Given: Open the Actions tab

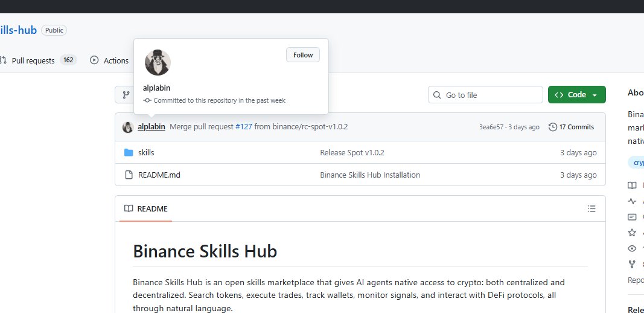Looking at the screenshot, I should pyautogui.click(x=109, y=60).
